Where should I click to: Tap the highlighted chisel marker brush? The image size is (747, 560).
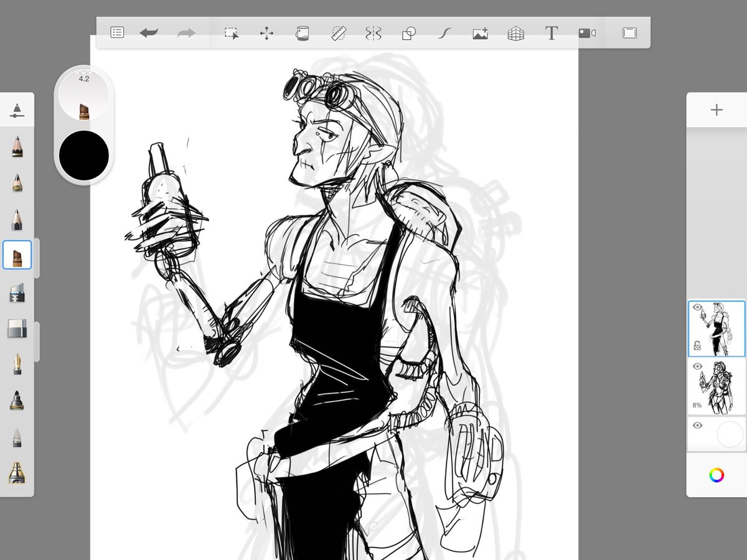(x=17, y=255)
